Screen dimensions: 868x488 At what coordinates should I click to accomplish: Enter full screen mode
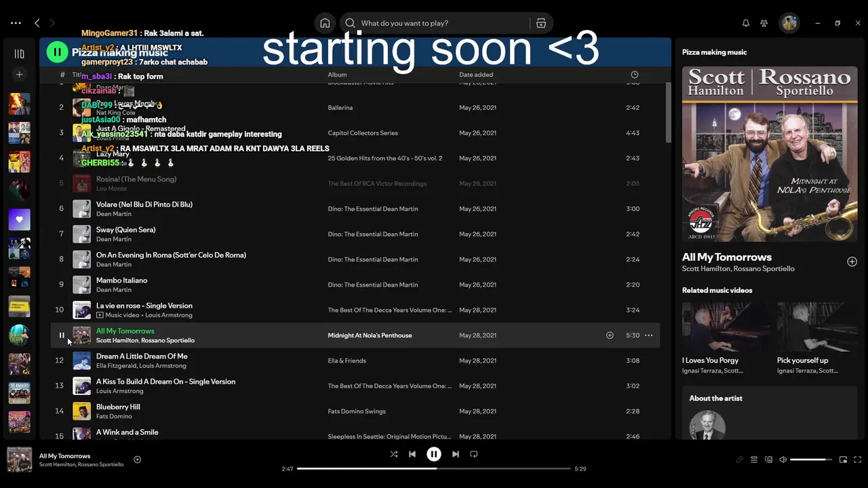point(858,460)
